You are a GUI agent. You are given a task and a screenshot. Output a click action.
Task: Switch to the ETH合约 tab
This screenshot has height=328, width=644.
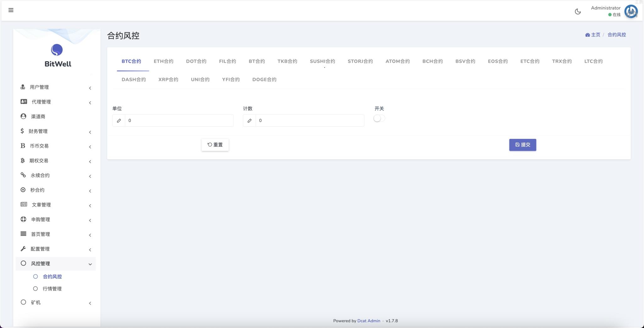point(164,61)
